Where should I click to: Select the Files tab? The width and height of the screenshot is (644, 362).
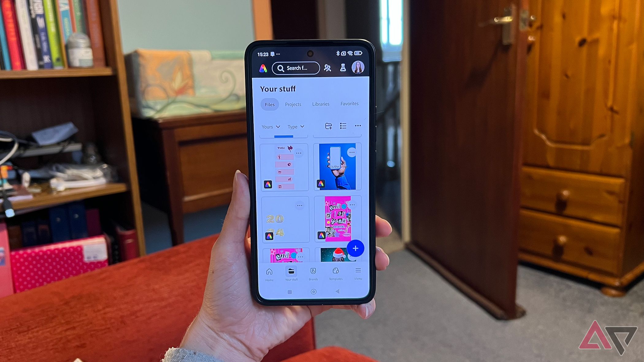269,104
